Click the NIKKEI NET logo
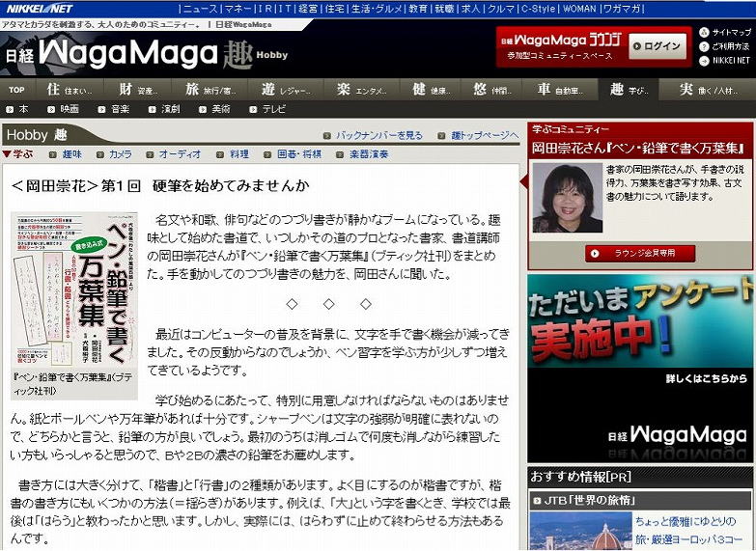 point(40,8)
